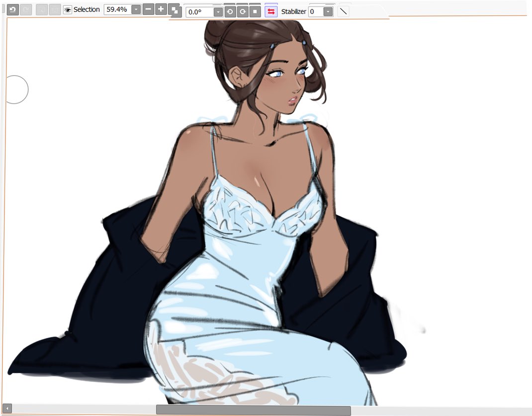Screen dimensions: 532x416
Task: Toggle the horizontal flip view button
Action: pos(271,11)
